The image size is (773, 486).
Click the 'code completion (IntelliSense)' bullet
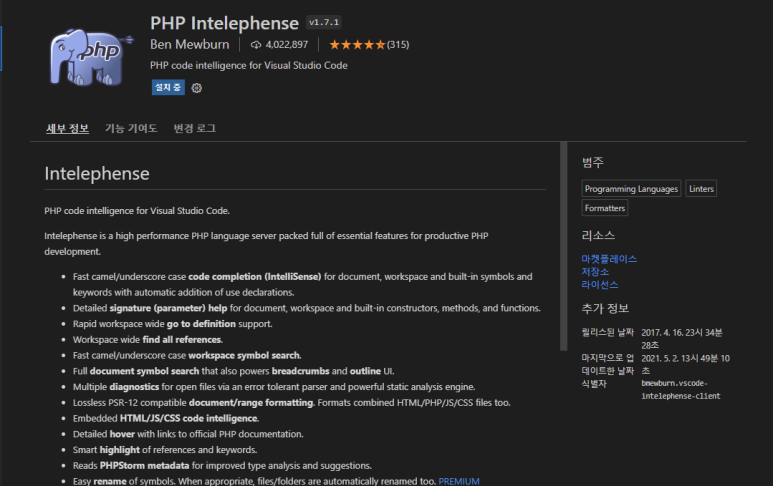click(x=303, y=284)
